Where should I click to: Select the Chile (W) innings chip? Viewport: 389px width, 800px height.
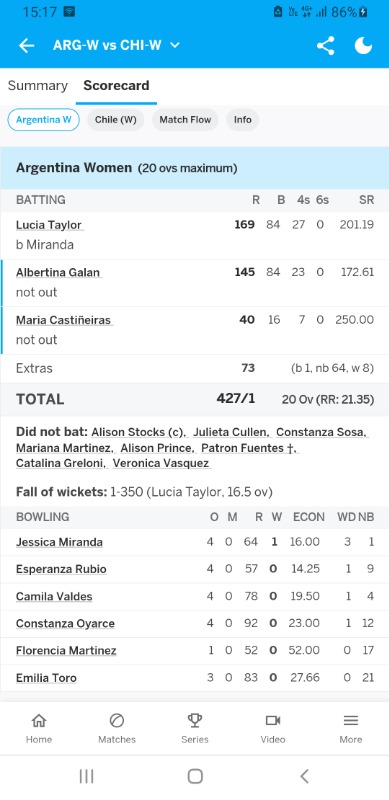pyautogui.click(x=115, y=120)
